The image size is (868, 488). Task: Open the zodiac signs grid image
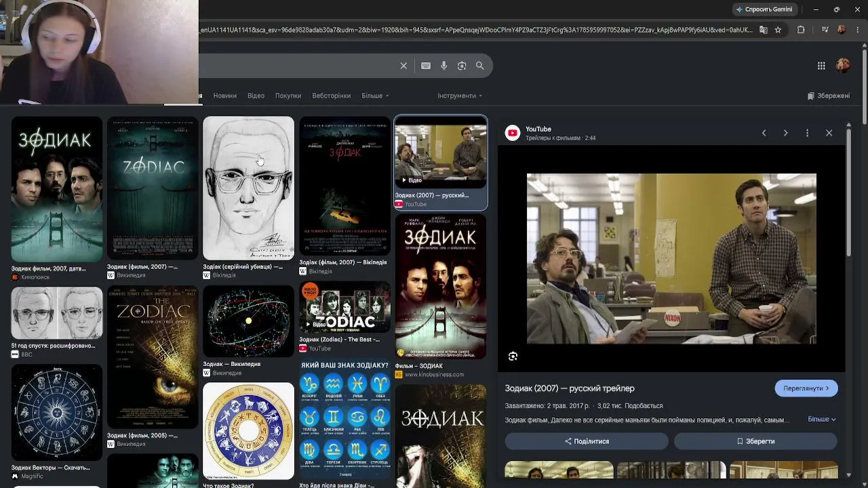[344, 418]
